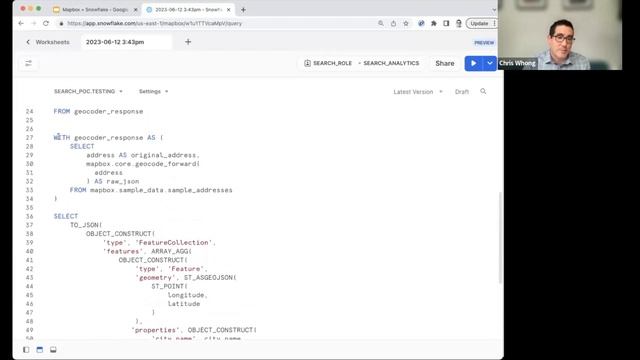
Task: Click 'ST_POINT(' on line 44
Action: pyautogui.click(x=169, y=286)
